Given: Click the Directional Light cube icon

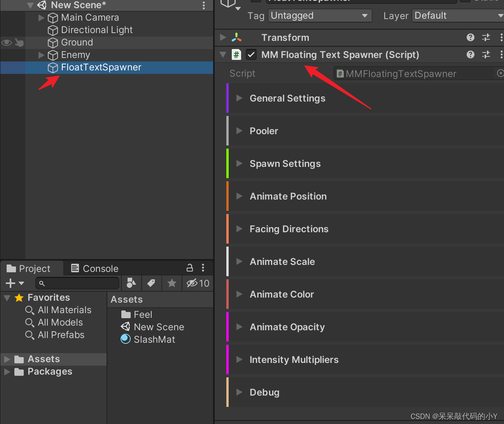Looking at the screenshot, I should pyautogui.click(x=53, y=30).
